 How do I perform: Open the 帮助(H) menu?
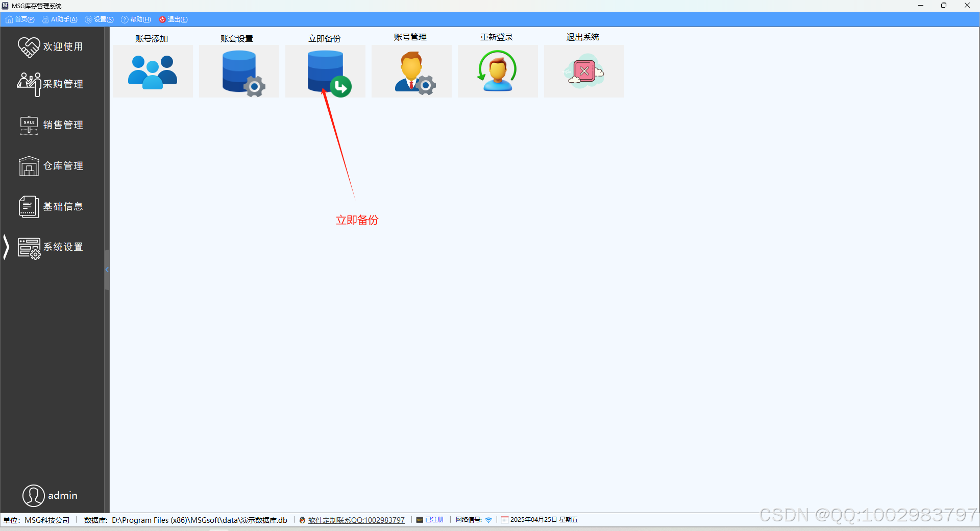(x=136, y=19)
